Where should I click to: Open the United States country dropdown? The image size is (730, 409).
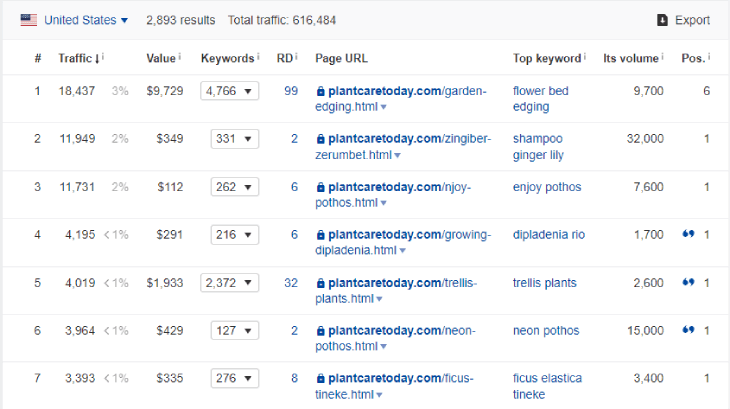pos(86,20)
